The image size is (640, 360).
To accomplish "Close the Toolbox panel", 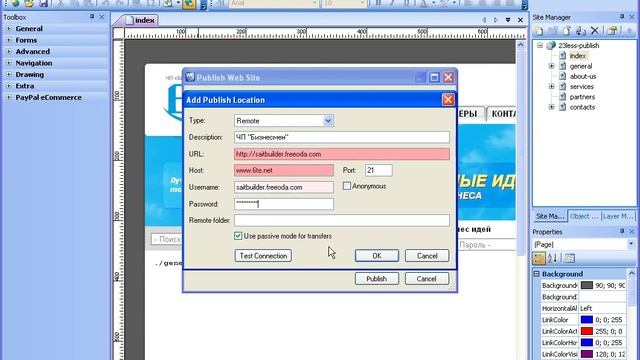I will 102,17.
